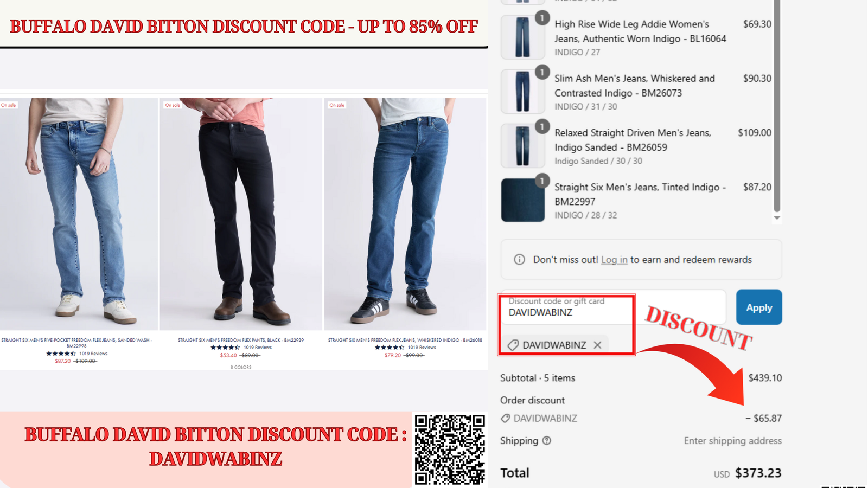Viewport: 868px width, 488px height.
Task: Remove the DAVIDWABINZ discount code tag
Action: pos(597,345)
